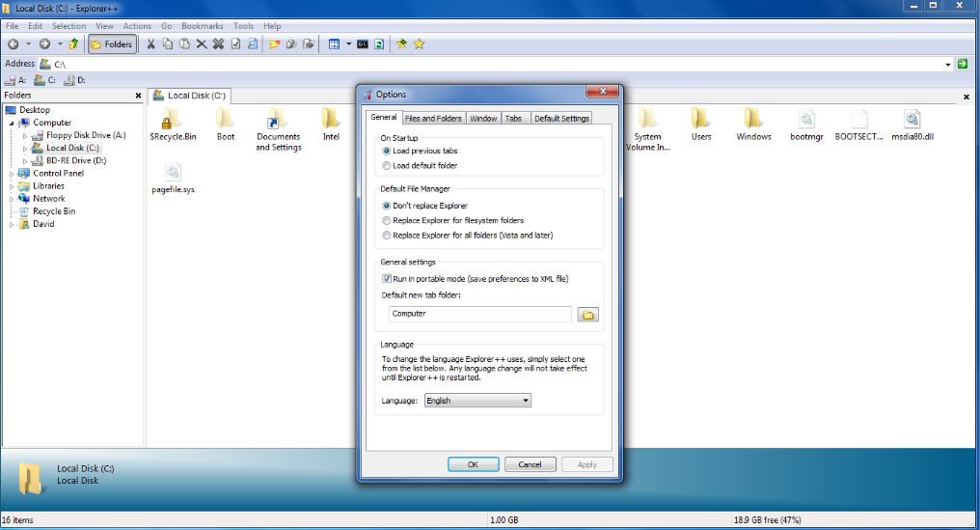
Task: Open the Actions menu
Action: [137, 26]
